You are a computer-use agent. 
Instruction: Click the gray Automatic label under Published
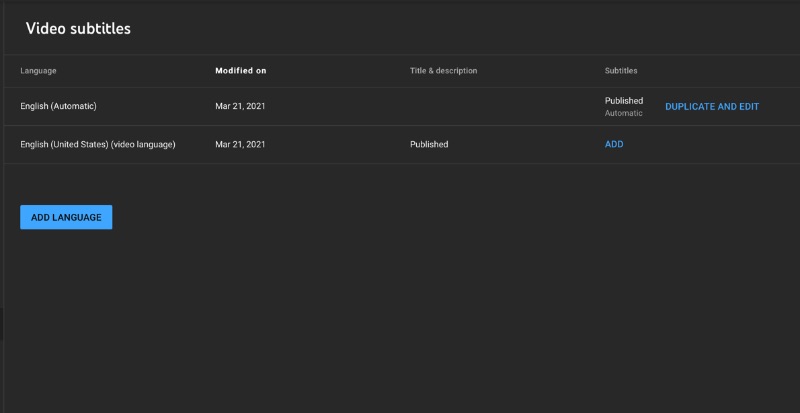[x=623, y=113]
